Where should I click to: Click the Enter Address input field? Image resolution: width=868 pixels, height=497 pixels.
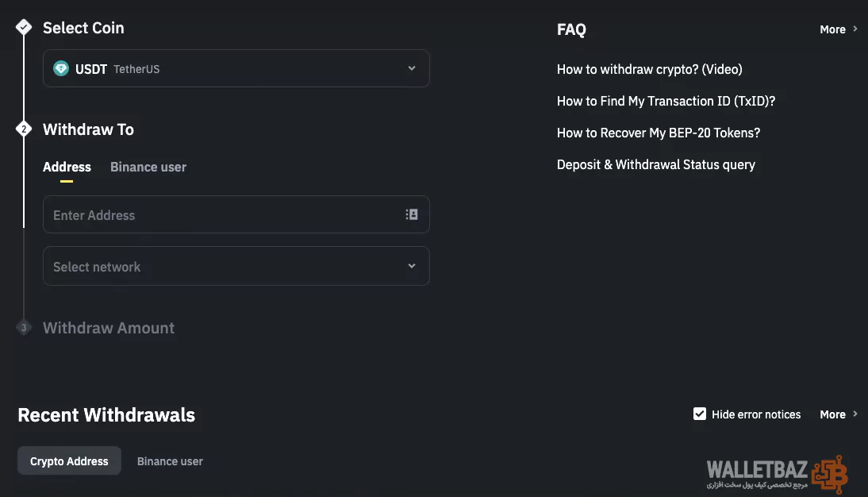point(222,215)
